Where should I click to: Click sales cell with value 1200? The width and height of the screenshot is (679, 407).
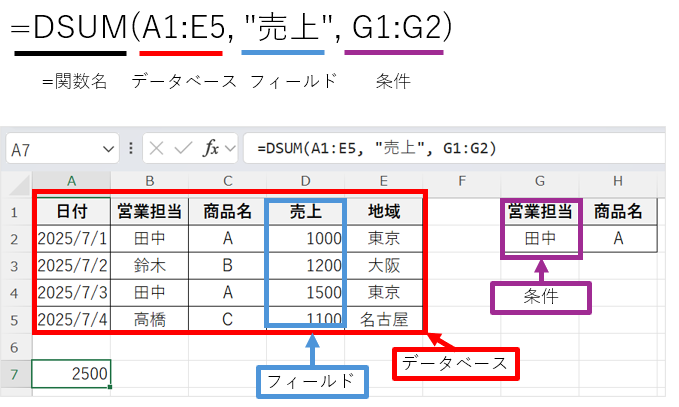(x=306, y=266)
